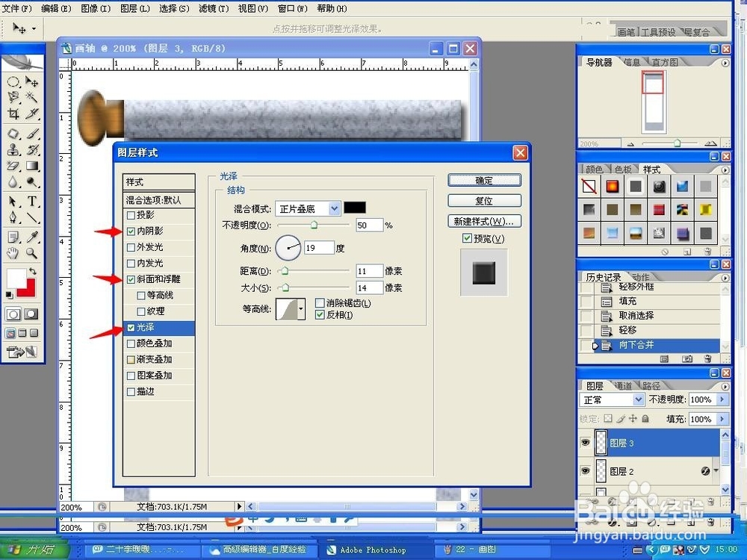The width and height of the screenshot is (747, 560).
Task: Select the Slice tool
Action: coord(31,113)
